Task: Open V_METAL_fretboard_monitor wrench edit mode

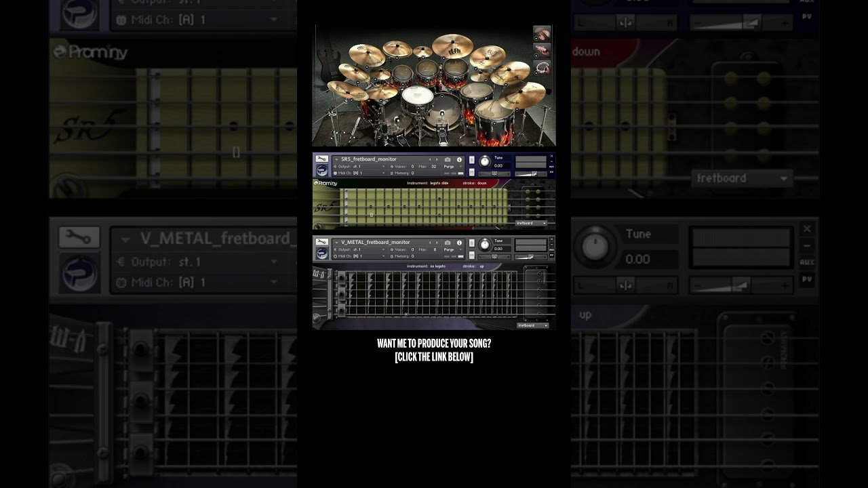Action: tap(321, 242)
